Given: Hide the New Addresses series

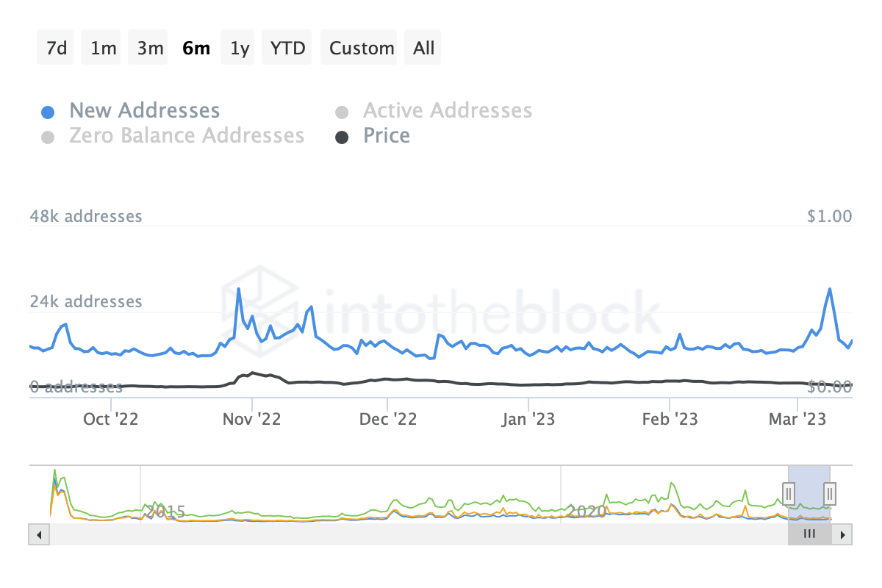Looking at the screenshot, I should [x=144, y=110].
